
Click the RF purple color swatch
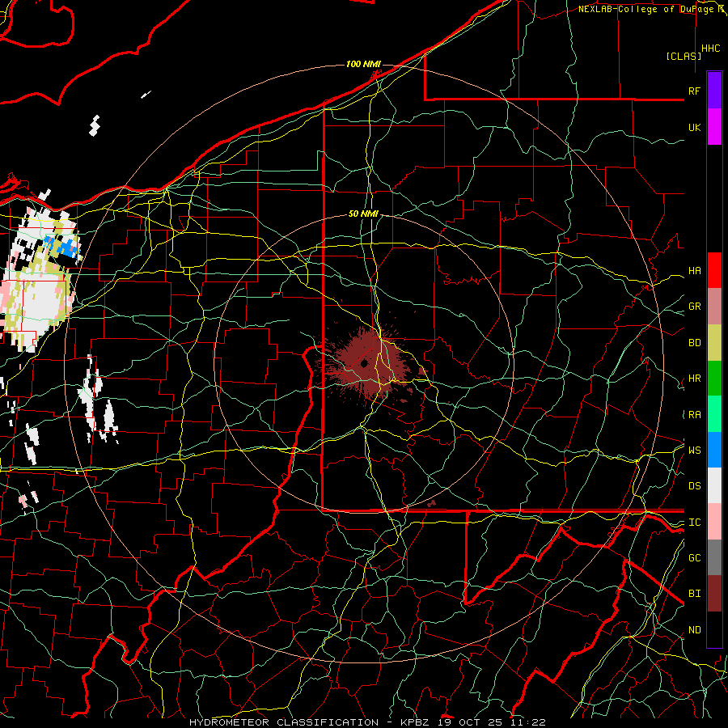(714, 91)
